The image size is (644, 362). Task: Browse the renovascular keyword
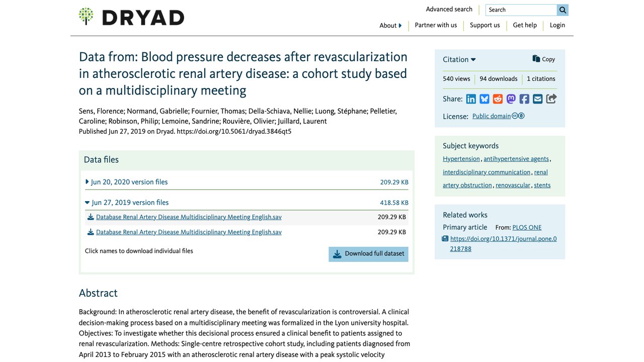[x=513, y=185]
